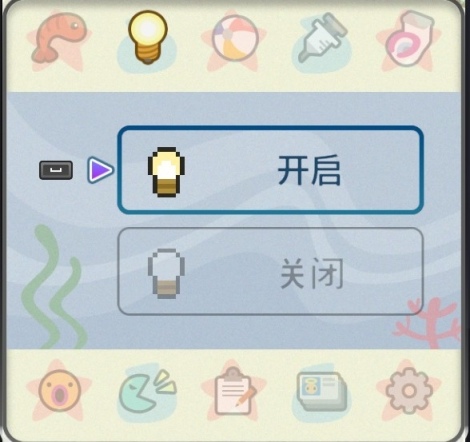Open the clipboard with pencil icon

235,391
